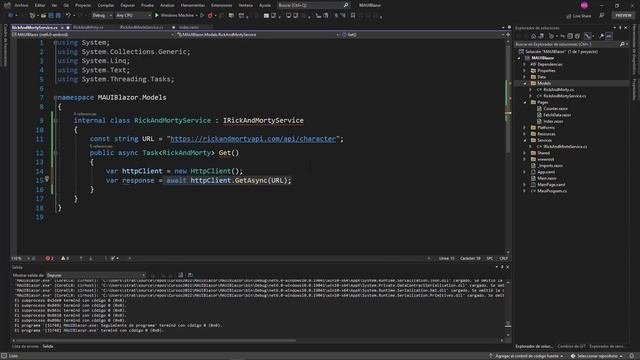Screen dimensions: 640x360
Task: Open the Depurar menu
Action: [127, 5]
